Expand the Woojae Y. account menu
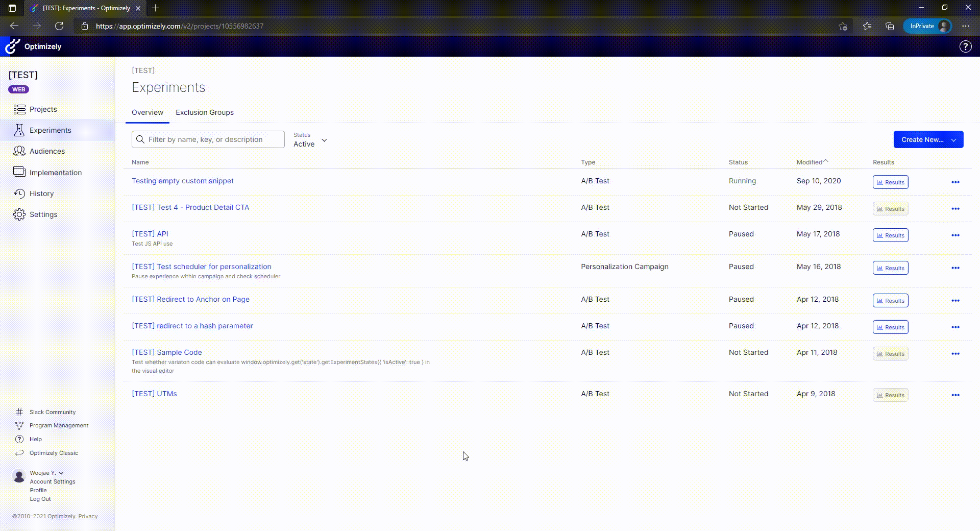Viewport: 980px width, 531px height. pyautogui.click(x=46, y=473)
